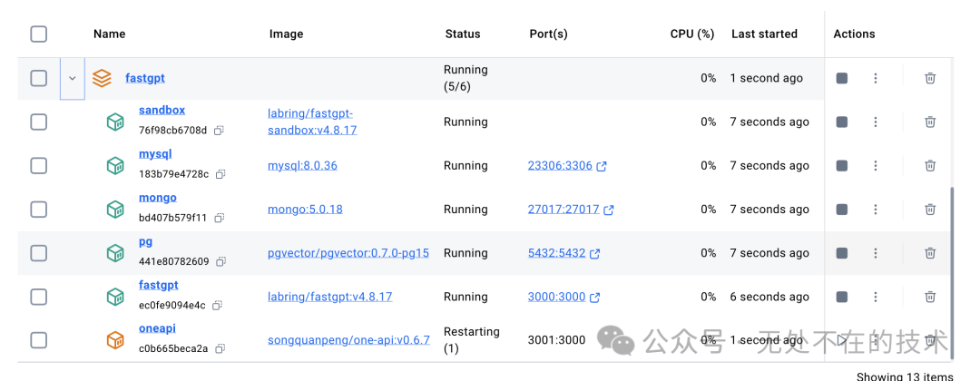
Task: Copy mysql container ID 183b79e4728c
Action: (x=220, y=174)
